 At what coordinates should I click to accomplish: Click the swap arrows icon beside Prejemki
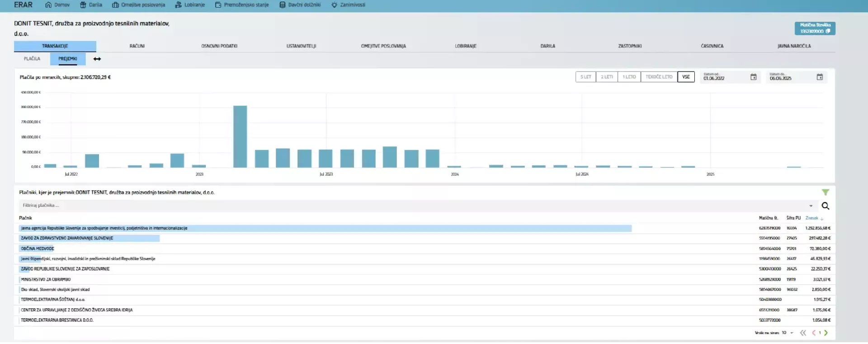pyautogui.click(x=97, y=59)
